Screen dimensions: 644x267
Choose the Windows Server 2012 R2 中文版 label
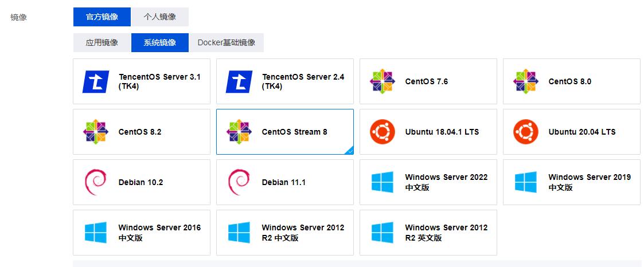click(303, 233)
